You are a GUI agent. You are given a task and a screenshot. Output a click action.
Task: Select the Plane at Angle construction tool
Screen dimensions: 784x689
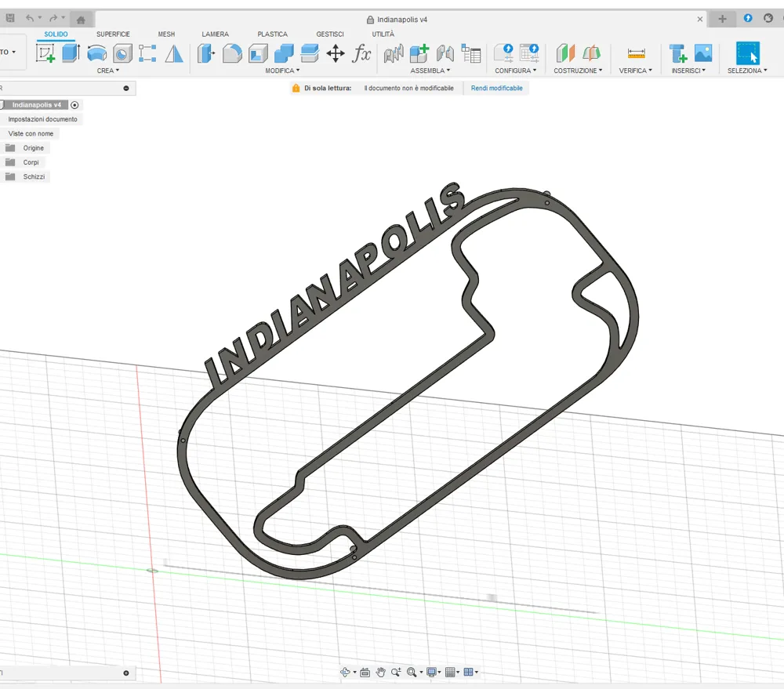(x=591, y=53)
